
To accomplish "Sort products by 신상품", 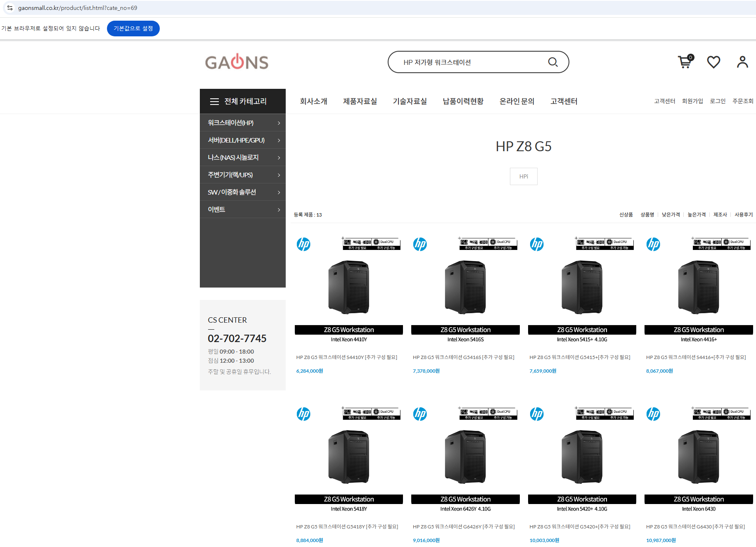I will pyautogui.click(x=626, y=215).
